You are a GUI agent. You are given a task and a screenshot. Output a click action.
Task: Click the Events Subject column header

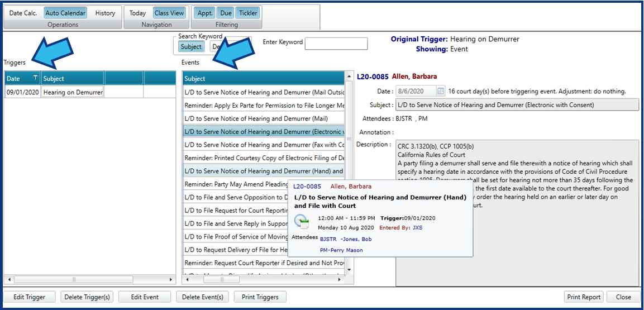coord(263,78)
